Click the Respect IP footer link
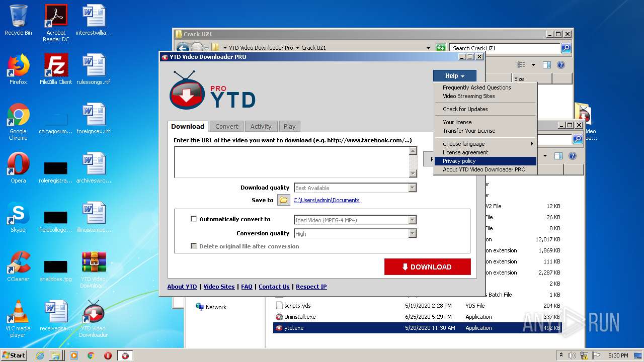The image size is (644, 362). (x=311, y=287)
